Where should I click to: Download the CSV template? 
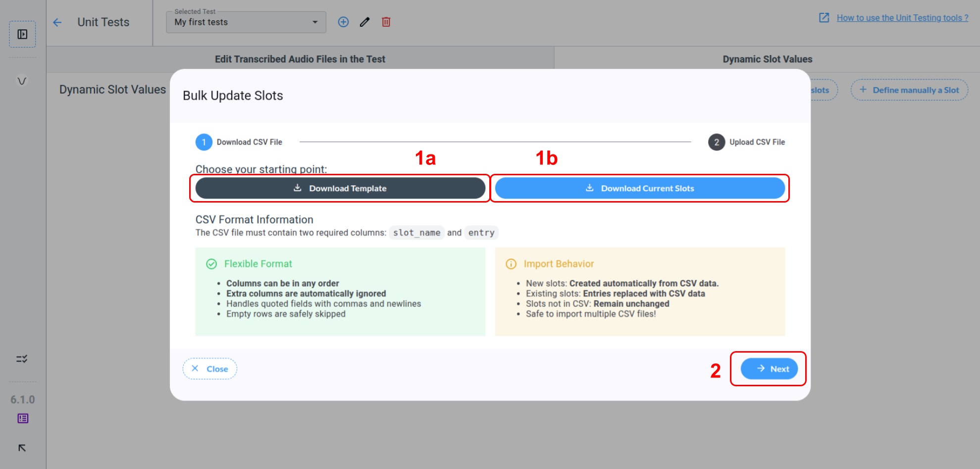tap(340, 188)
